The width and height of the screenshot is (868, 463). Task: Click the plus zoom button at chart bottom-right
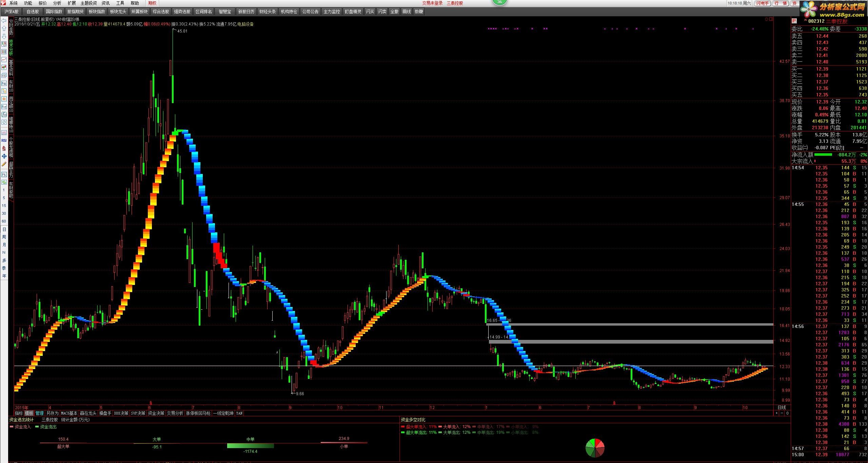coord(776,413)
